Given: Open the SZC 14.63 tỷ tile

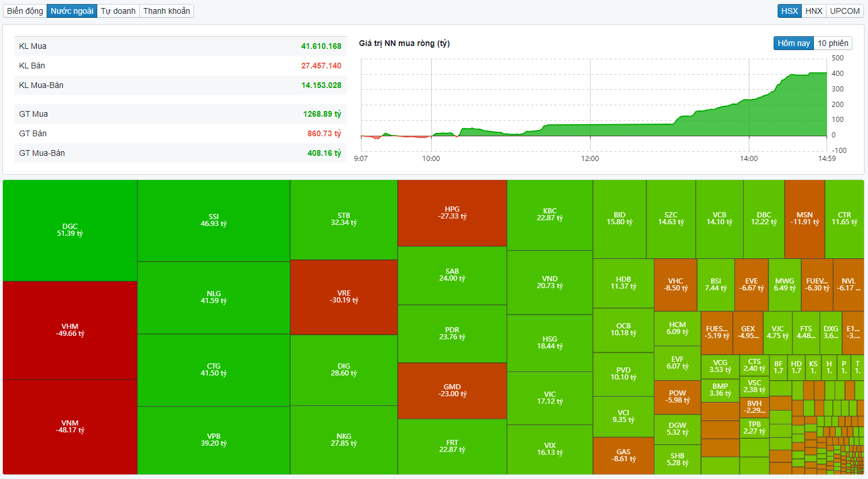Looking at the screenshot, I should pos(671,219).
